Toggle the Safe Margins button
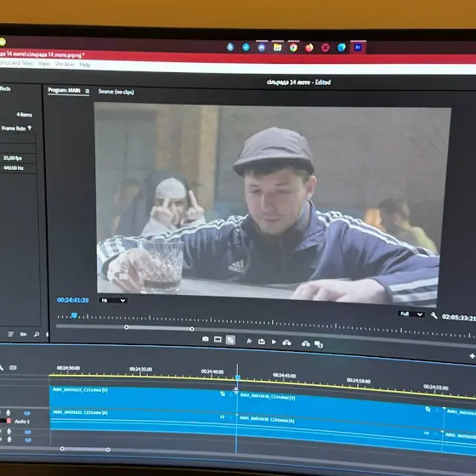 pyautogui.click(x=218, y=339)
